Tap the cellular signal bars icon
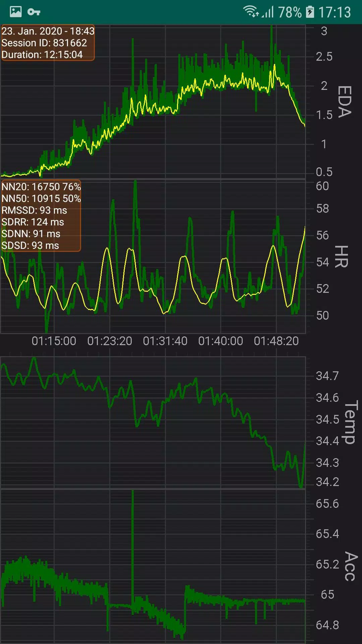The height and width of the screenshot is (644, 362). 268,12
